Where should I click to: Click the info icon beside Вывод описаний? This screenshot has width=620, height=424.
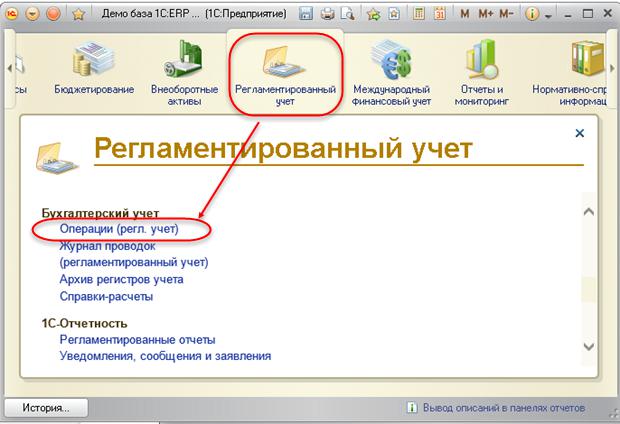pyautogui.click(x=411, y=407)
